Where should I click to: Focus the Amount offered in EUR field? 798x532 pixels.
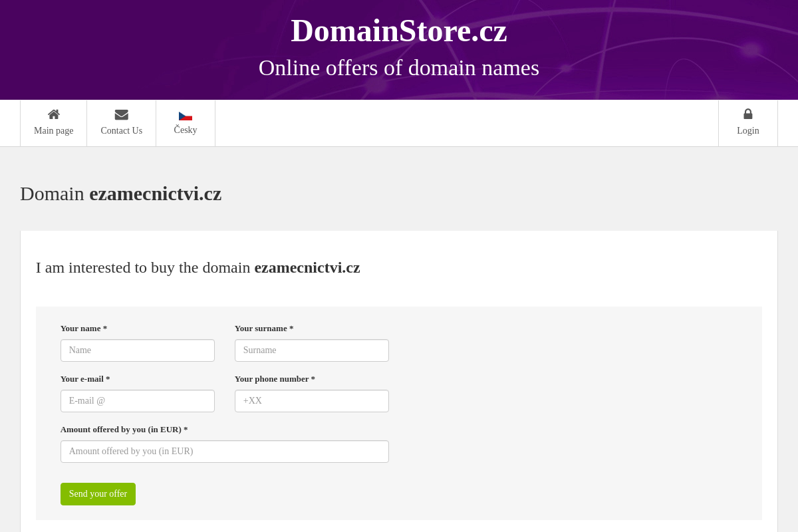224,451
